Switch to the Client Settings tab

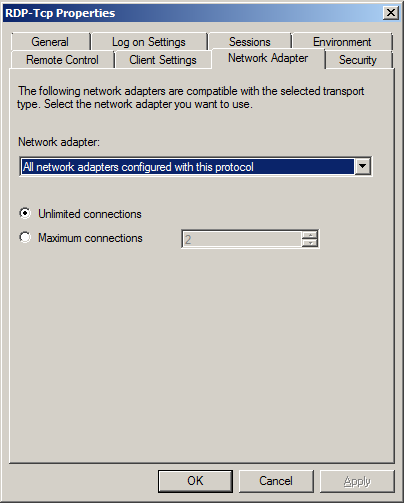pyautogui.click(x=163, y=60)
